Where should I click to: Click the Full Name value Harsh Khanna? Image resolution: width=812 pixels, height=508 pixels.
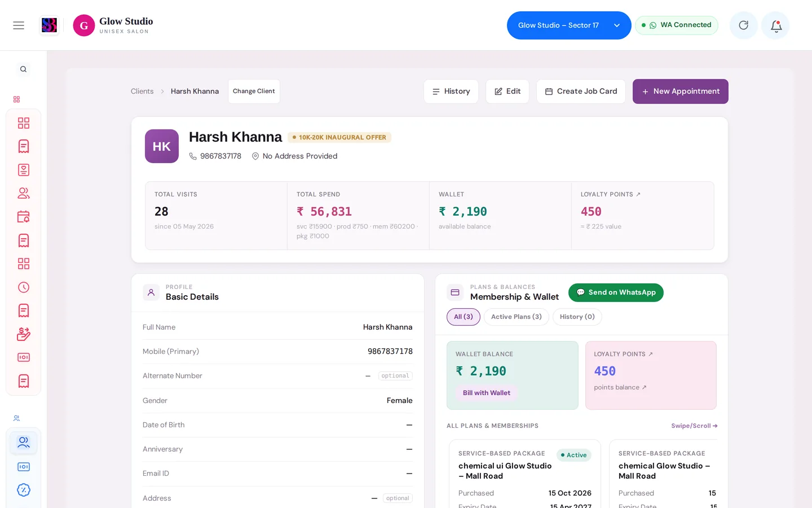[x=388, y=327]
